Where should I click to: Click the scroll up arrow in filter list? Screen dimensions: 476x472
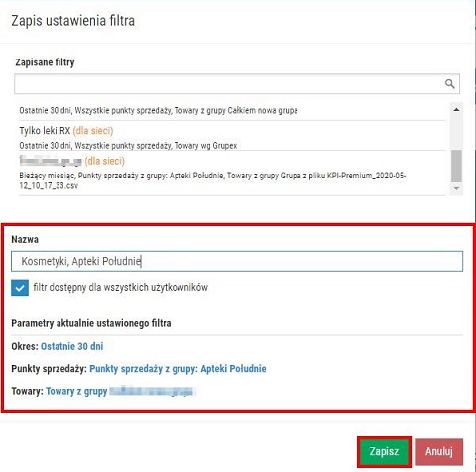tap(456, 109)
